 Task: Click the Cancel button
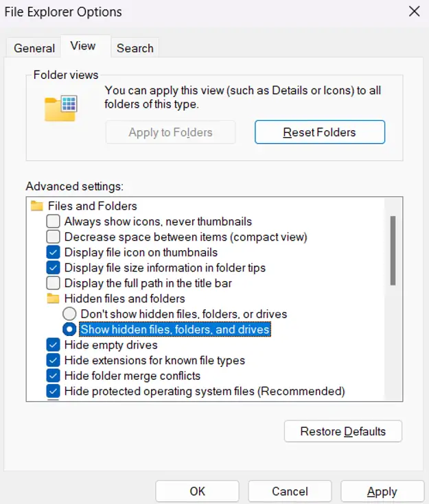click(290, 491)
